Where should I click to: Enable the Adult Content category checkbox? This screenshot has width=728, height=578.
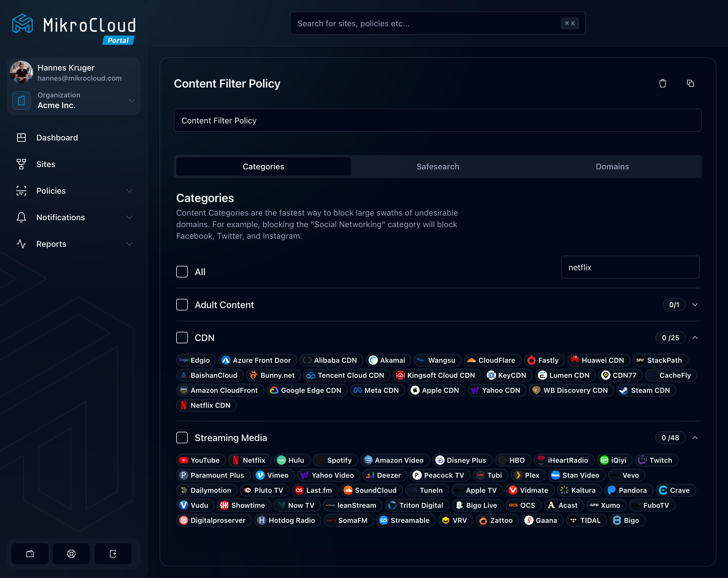[x=182, y=305]
